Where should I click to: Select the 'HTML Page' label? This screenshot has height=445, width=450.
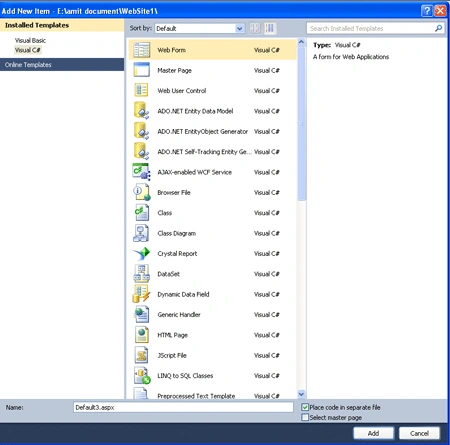tap(172, 335)
